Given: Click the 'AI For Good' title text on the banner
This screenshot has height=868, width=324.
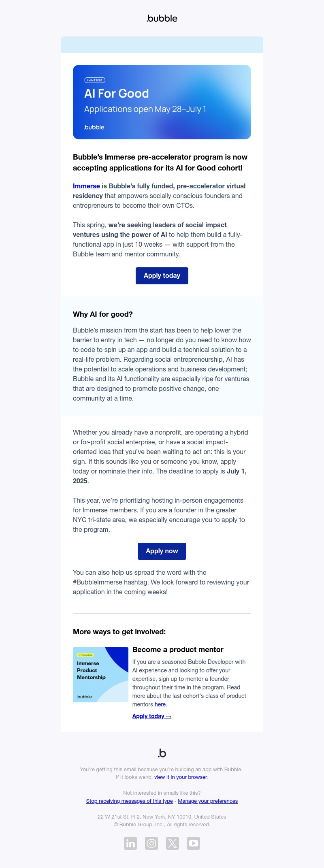Looking at the screenshot, I should pos(117,94).
